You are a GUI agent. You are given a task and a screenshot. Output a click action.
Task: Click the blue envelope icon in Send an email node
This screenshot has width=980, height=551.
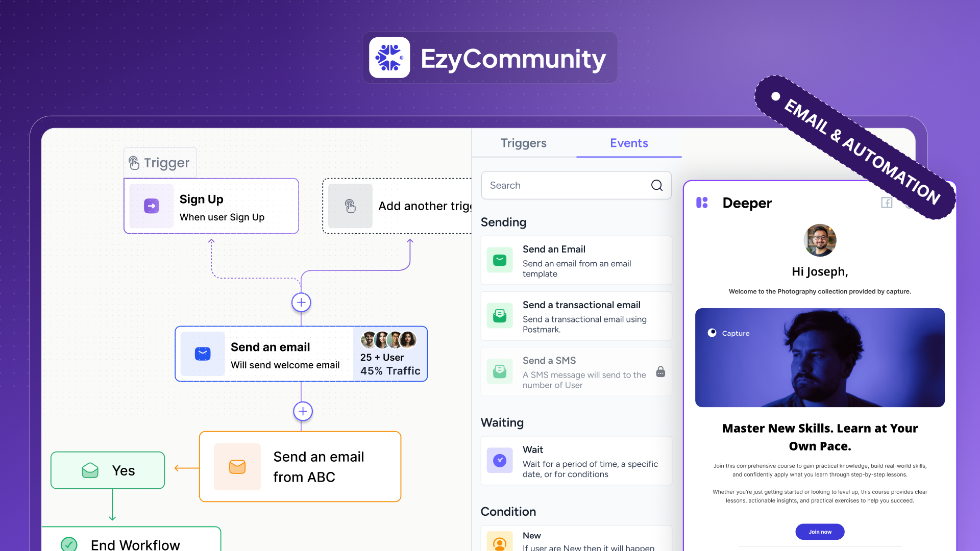coord(203,354)
